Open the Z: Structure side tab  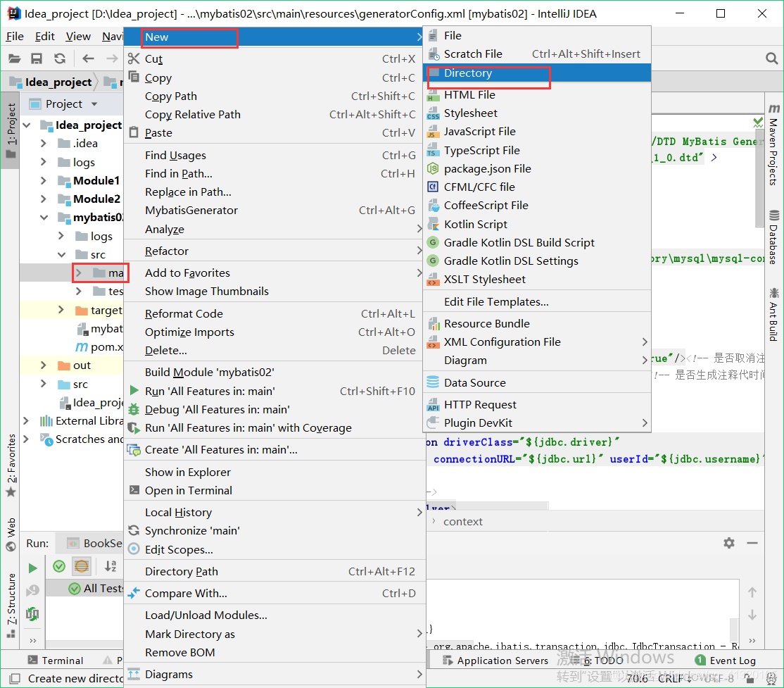tap(11, 606)
